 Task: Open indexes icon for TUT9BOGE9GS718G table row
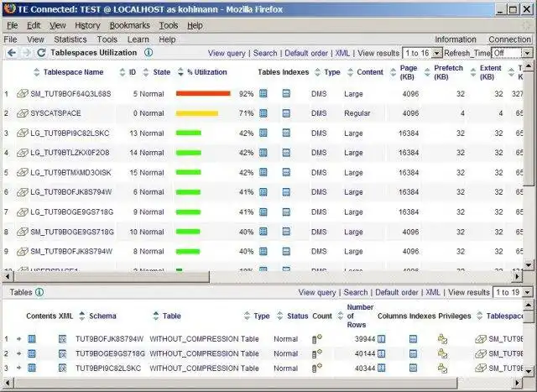click(414, 353)
